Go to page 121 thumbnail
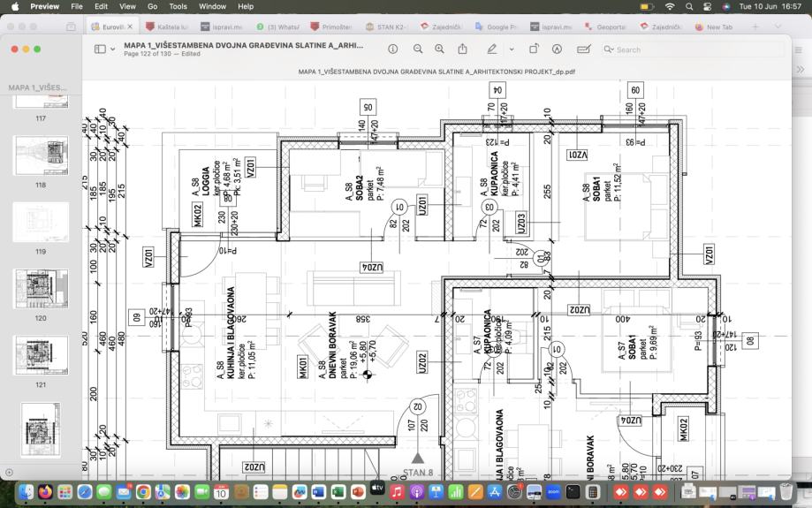 pos(41,355)
